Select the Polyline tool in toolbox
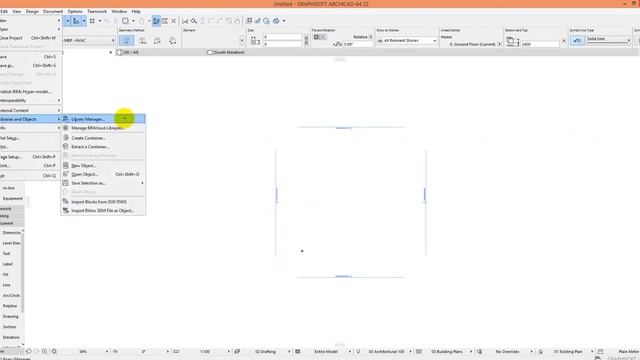 10,306
